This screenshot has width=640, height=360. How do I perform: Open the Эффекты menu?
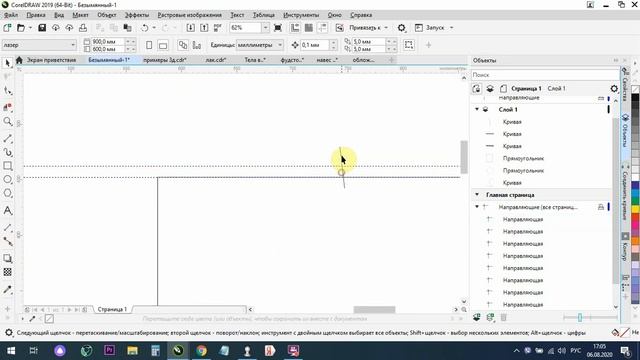[137, 15]
